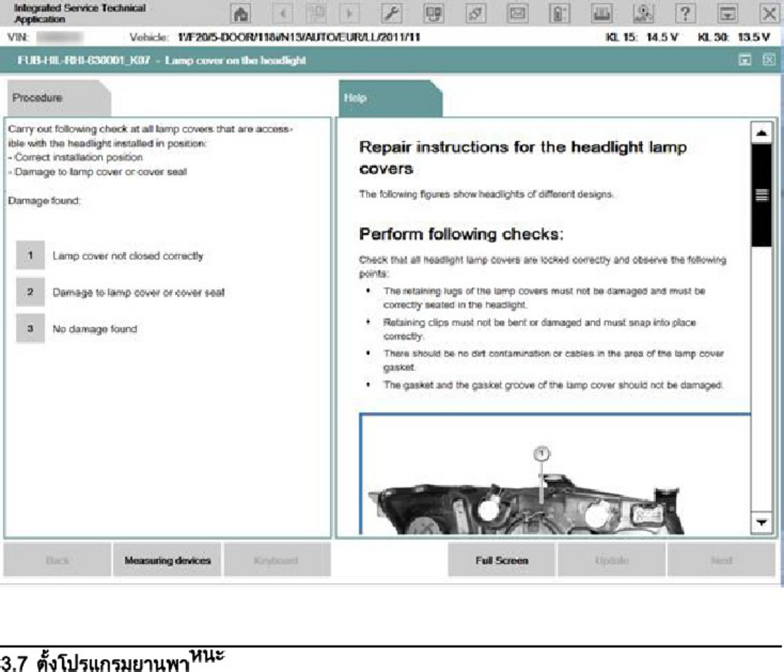The height and width of the screenshot is (672, 784).
Task: Open the connection manager icon in toolbar
Action: pos(433,14)
